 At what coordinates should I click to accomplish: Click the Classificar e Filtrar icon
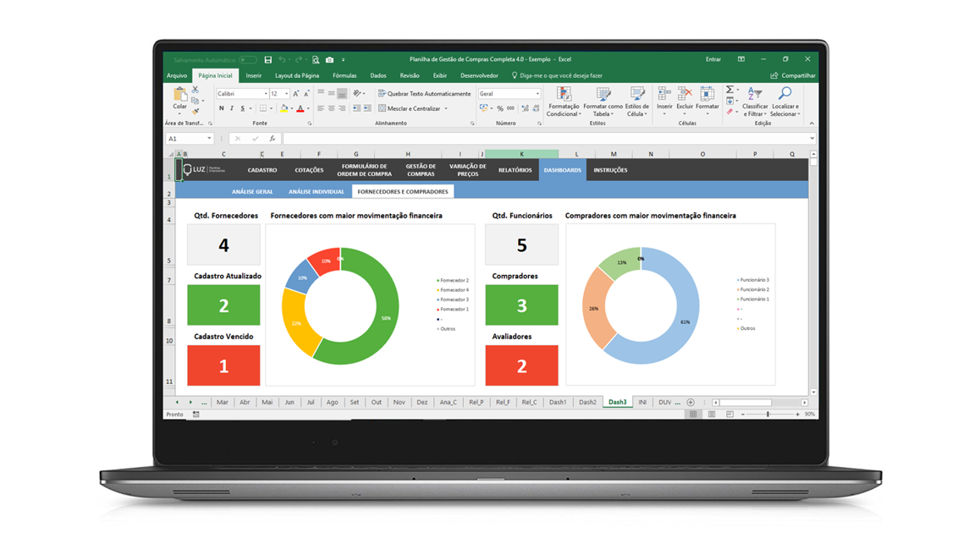pyautogui.click(x=754, y=94)
